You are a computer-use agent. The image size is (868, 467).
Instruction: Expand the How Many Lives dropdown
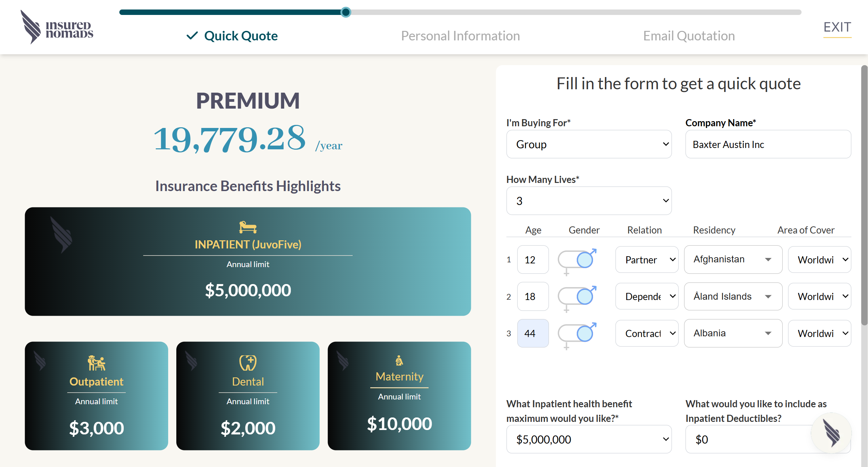tap(589, 201)
